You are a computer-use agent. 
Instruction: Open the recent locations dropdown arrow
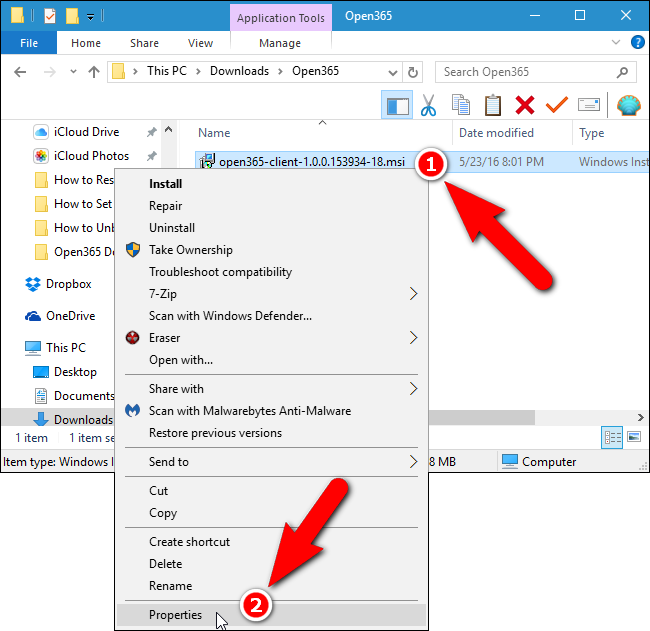[73, 72]
